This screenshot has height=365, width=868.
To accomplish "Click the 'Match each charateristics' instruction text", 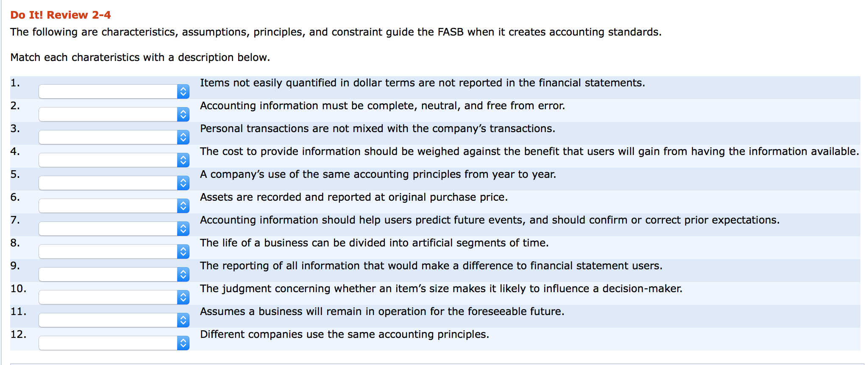I will (140, 58).
